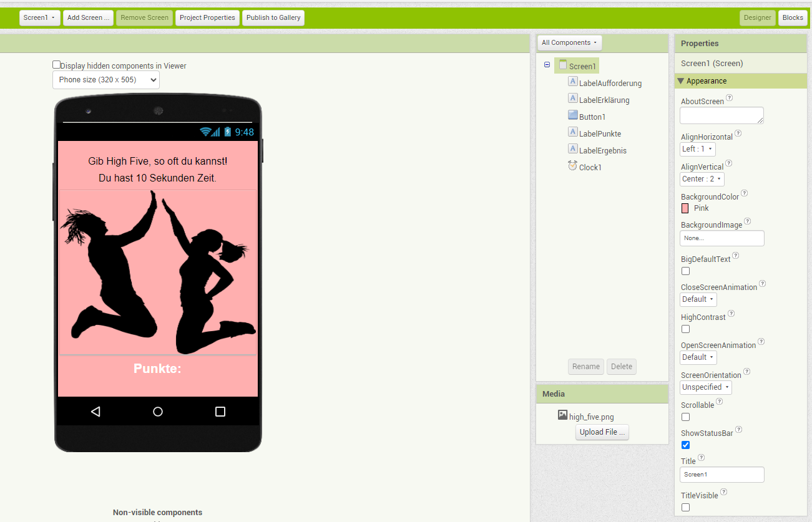The width and height of the screenshot is (812, 522).
Task: Open help icon next to AboutScreen
Action: [730, 98]
